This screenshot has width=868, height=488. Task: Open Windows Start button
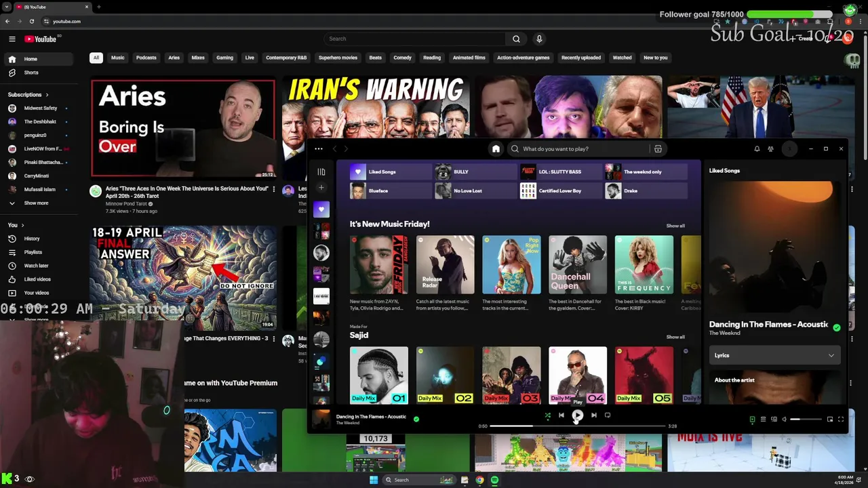pos(374,480)
